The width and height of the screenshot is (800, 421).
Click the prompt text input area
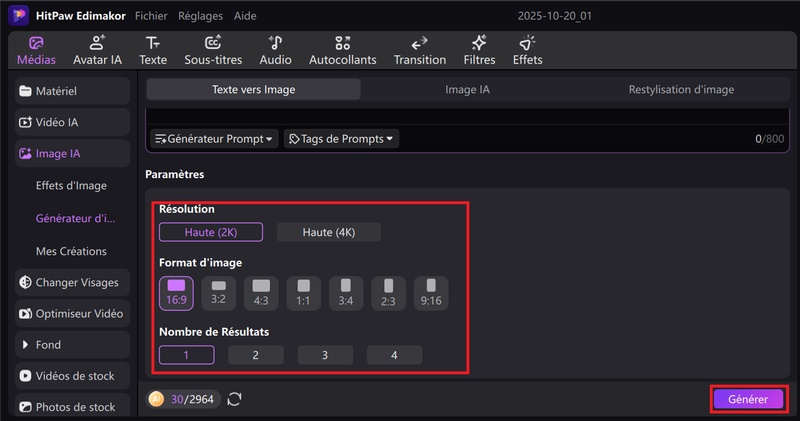(x=460, y=115)
